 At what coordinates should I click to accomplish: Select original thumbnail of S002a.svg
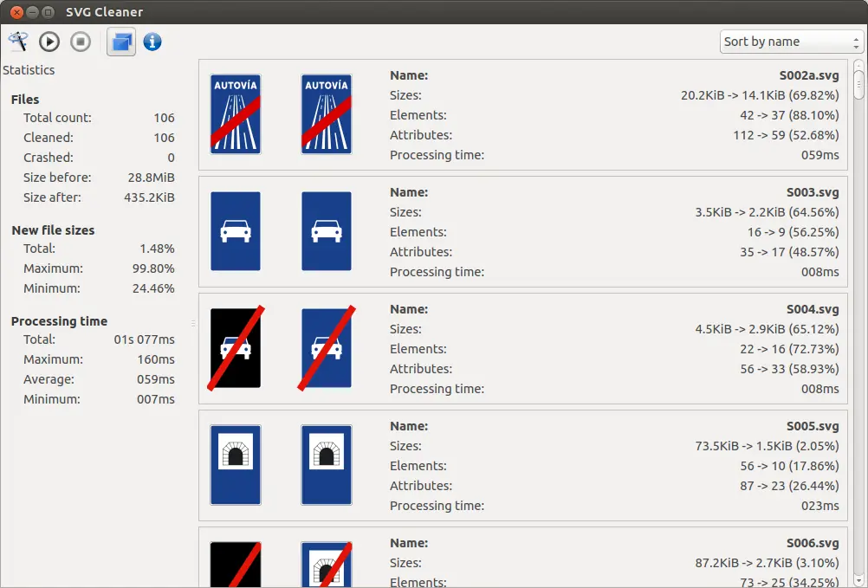tap(236, 114)
